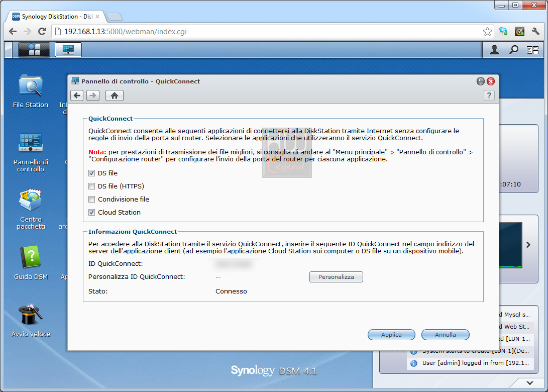548x392 pixels.
Task: Click the Stato value 'Connesso'
Action: (231, 291)
